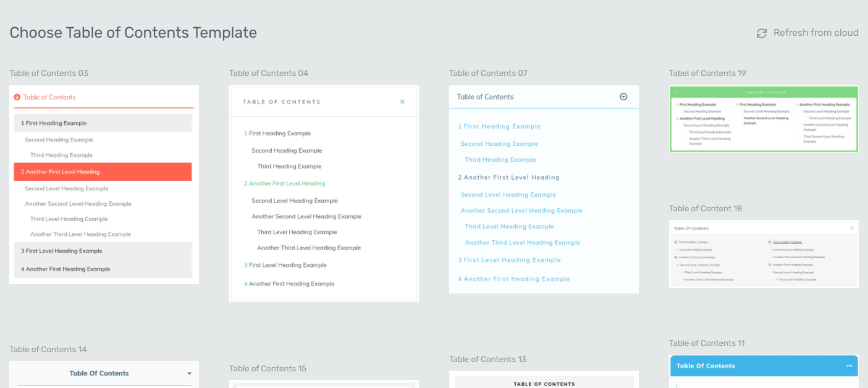The image size is (868, 388).
Task: Click "Another Third Level Heading Example" in Table of Contents 04
Action: (x=309, y=248)
